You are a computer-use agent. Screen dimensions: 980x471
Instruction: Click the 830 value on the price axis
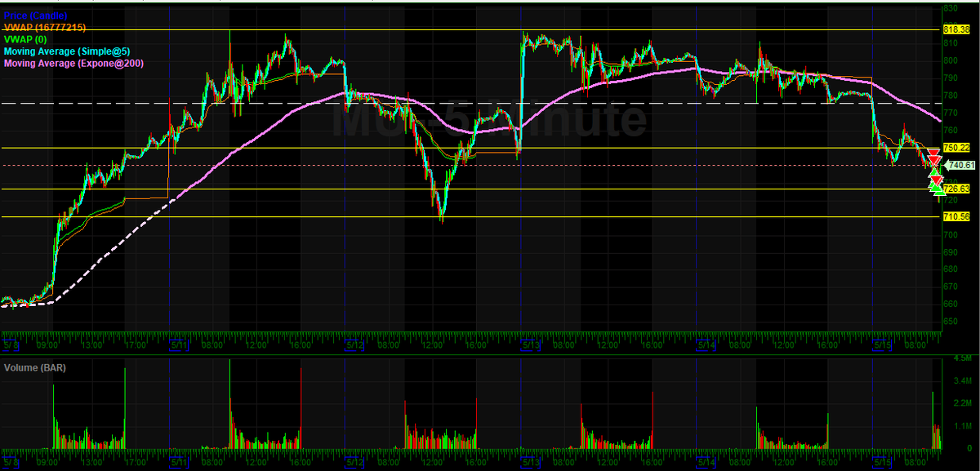coord(950,8)
